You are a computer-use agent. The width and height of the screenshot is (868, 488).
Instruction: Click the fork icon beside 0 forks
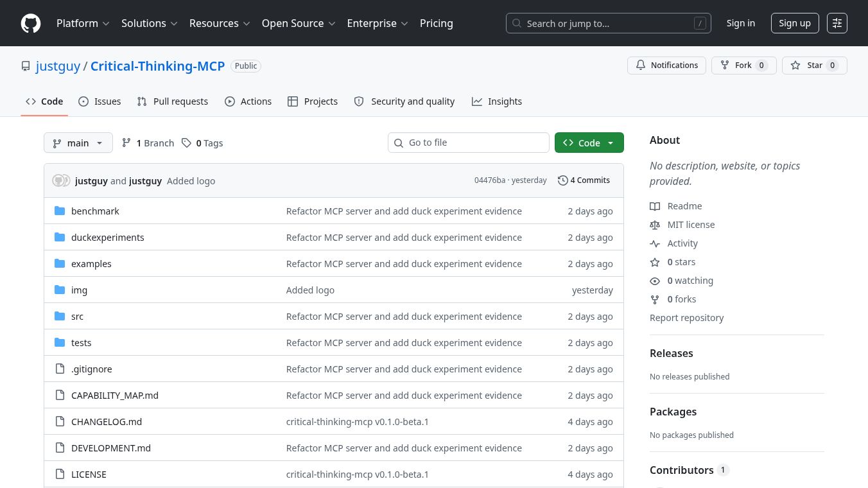click(655, 299)
